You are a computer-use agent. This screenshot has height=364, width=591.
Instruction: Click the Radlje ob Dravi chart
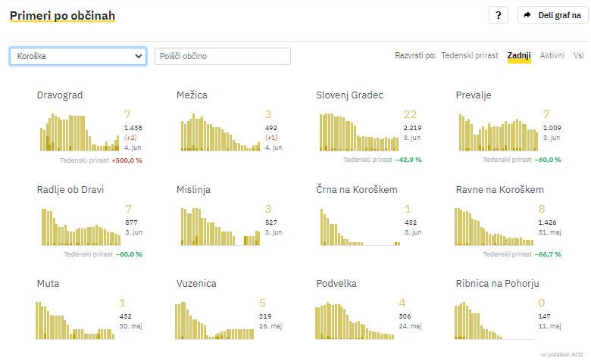click(80, 226)
